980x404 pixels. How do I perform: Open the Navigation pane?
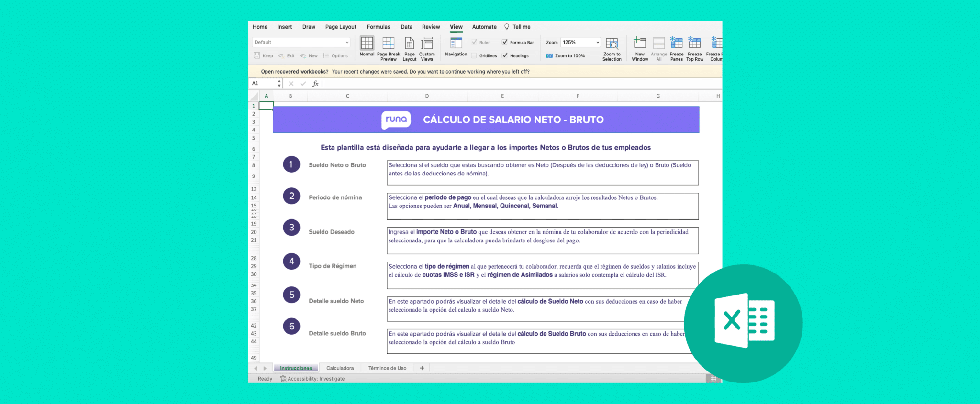(456, 44)
